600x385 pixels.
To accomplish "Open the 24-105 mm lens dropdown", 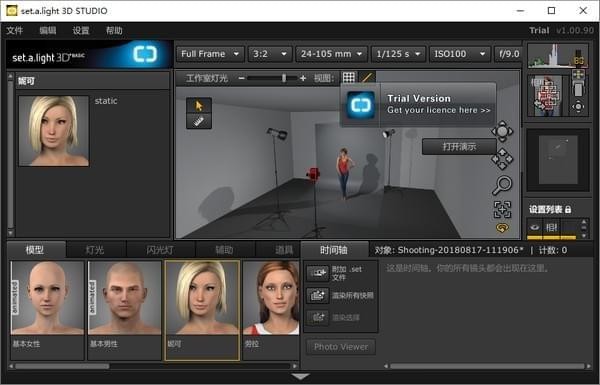I will tap(331, 54).
